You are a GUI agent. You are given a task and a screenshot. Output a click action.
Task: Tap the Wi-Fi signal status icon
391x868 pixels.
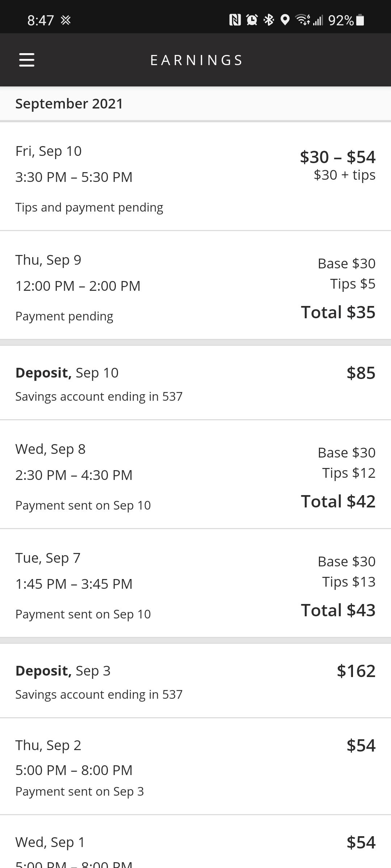click(303, 20)
